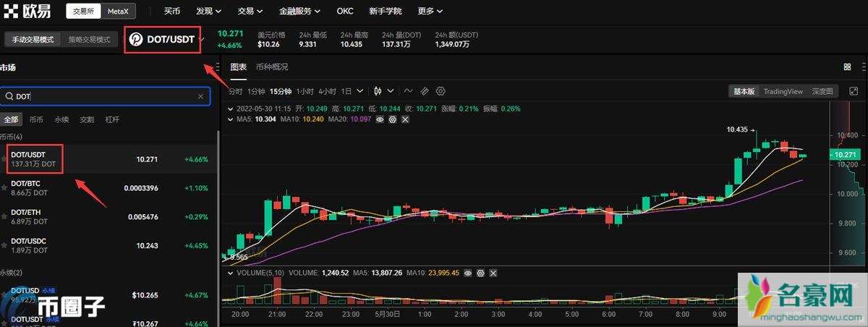Set chart interval to 4小时
The image size is (868, 327).
click(327, 91)
